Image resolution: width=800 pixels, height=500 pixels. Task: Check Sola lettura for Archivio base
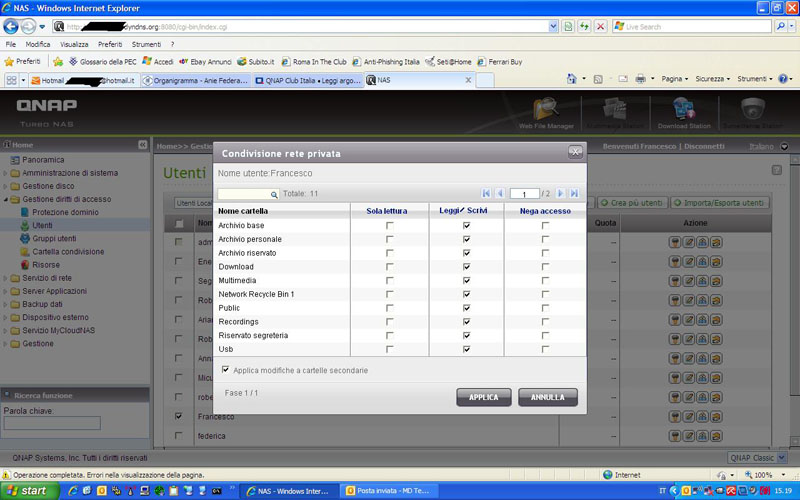tap(390, 226)
